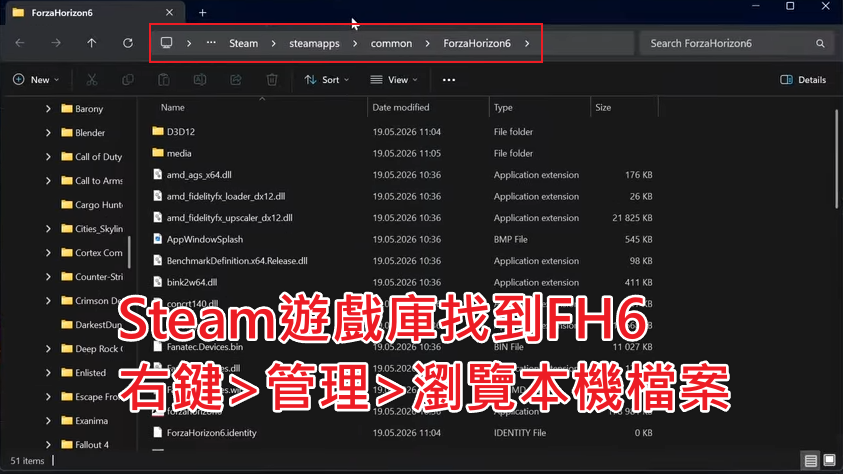
Task: Select the ForzaHorizon6 window tab
Action: 95,12
